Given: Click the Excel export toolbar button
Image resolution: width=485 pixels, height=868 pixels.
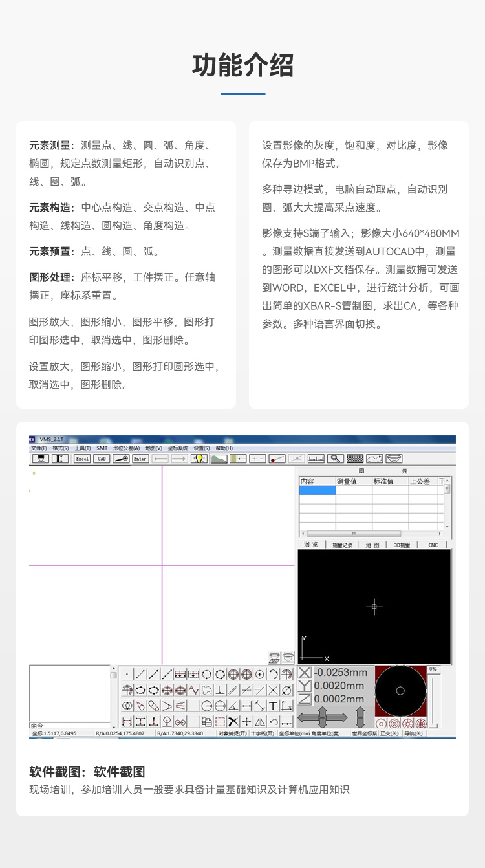Looking at the screenshot, I should 82,458.
